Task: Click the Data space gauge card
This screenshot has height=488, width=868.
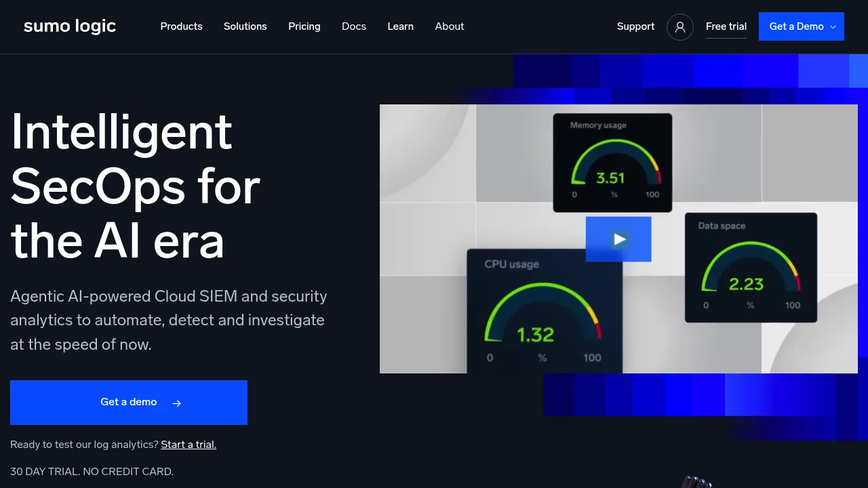Action: [751, 268]
